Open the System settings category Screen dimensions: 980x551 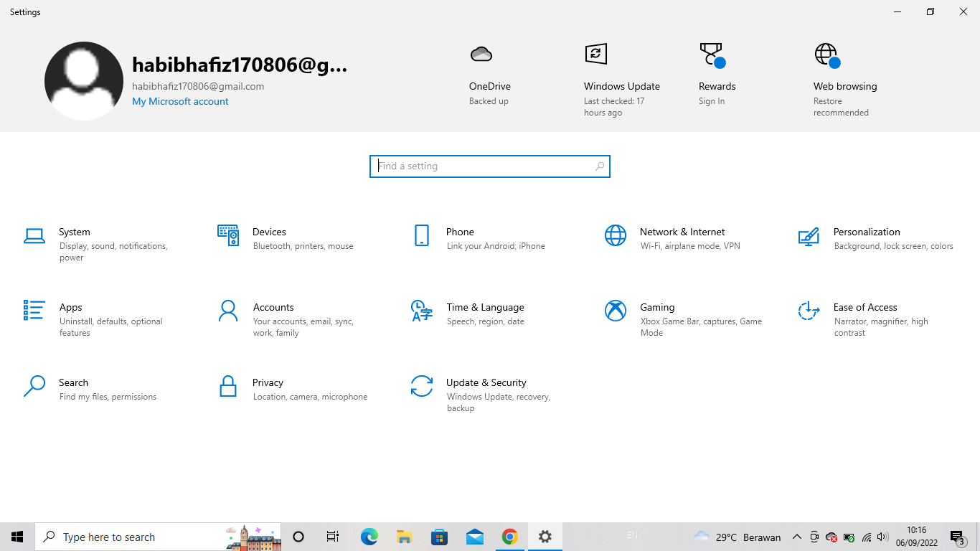100,244
